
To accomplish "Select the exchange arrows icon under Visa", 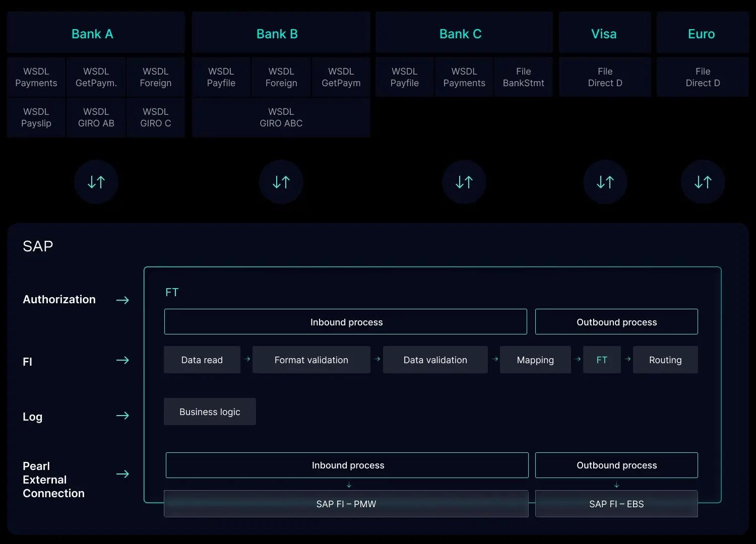I will coord(605,182).
